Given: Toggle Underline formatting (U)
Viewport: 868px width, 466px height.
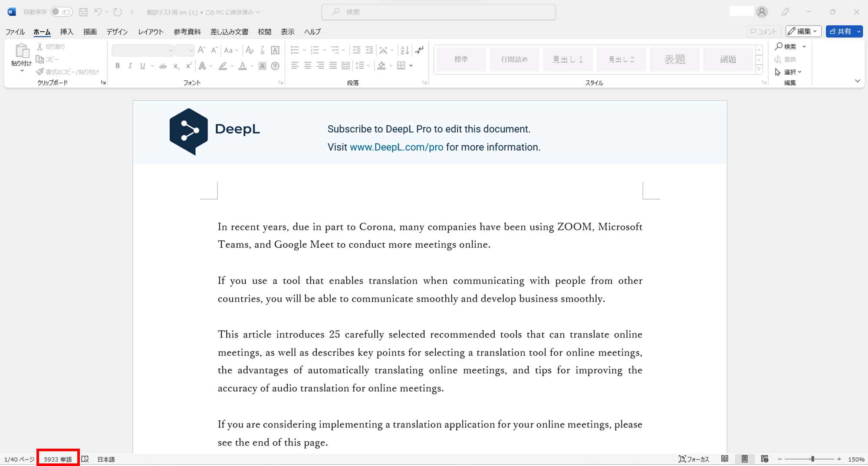Looking at the screenshot, I should [x=142, y=66].
